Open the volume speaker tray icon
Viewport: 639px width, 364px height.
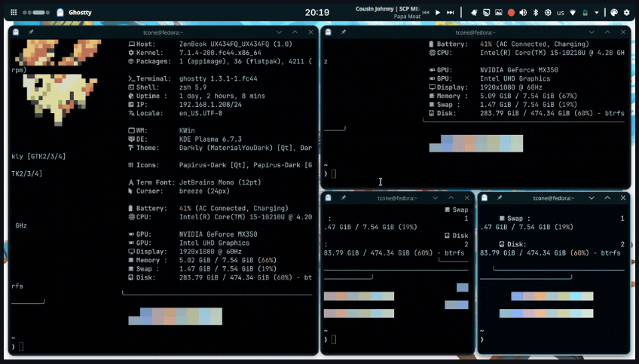click(x=523, y=13)
